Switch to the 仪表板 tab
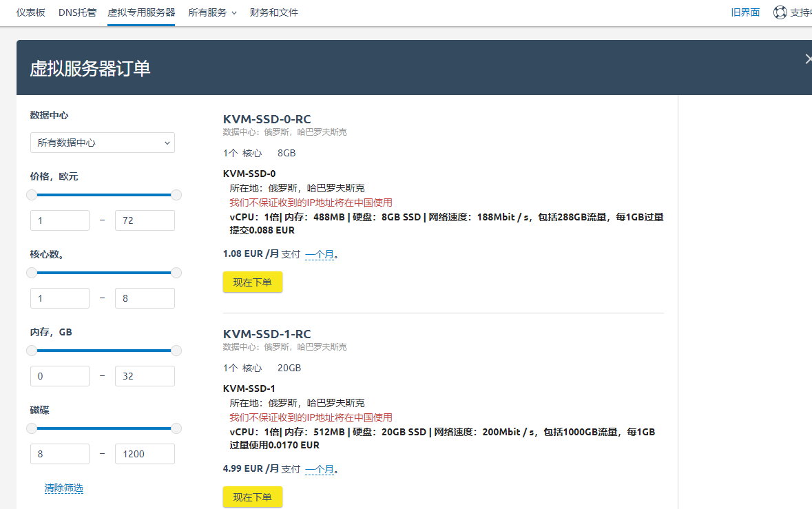The width and height of the screenshot is (812, 509). point(30,12)
